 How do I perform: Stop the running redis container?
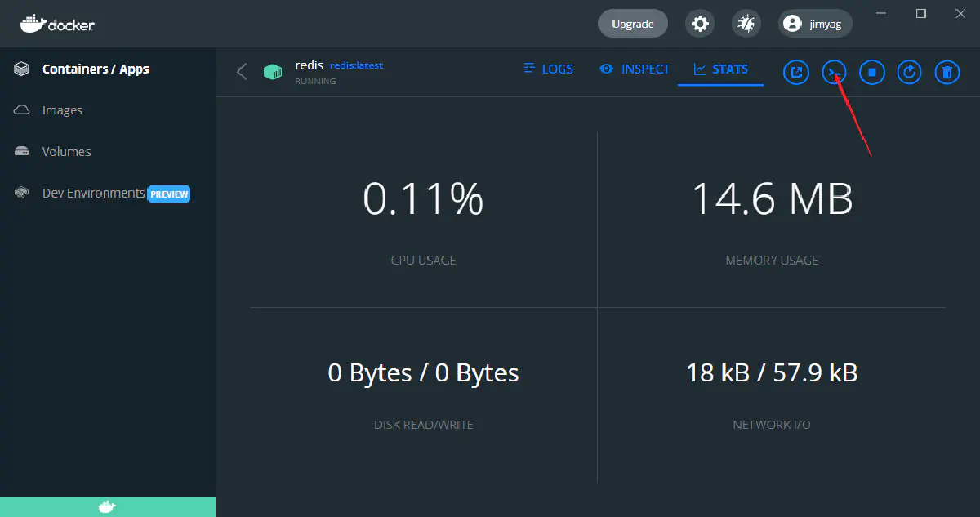(871, 72)
